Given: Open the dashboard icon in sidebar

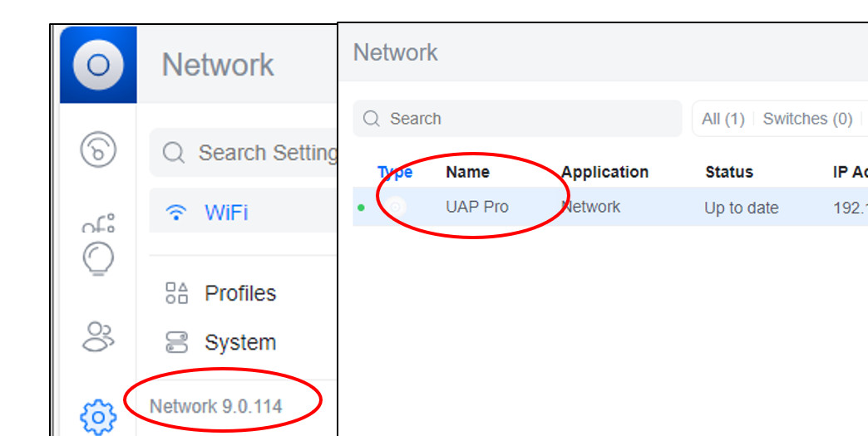Looking at the screenshot, I should [98, 149].
